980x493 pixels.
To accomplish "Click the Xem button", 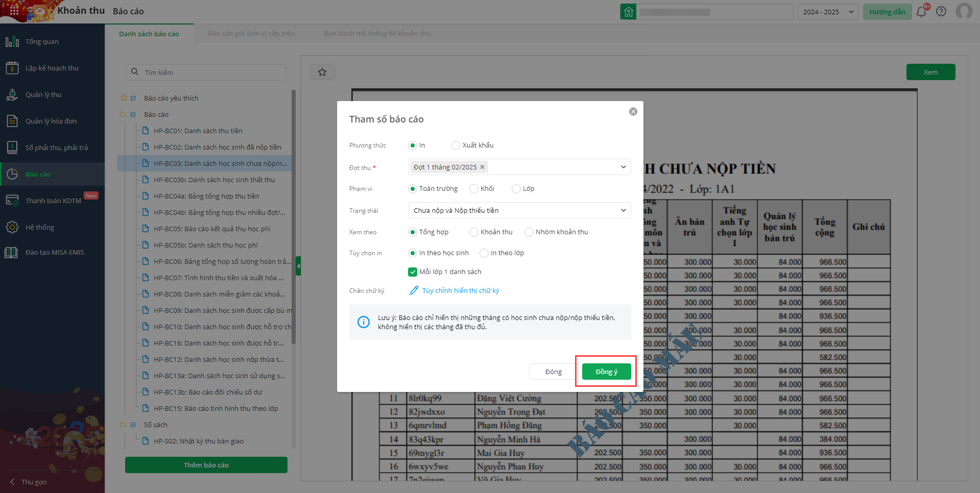I will coord(930,72).
